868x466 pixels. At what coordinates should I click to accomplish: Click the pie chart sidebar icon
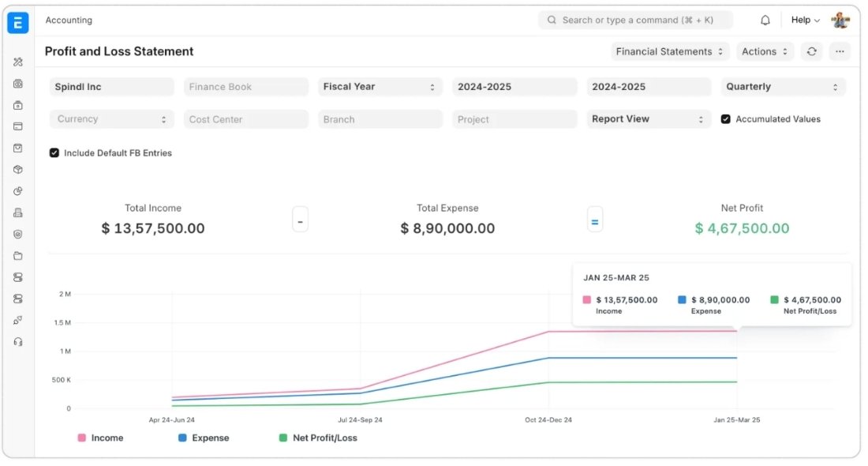18,191
